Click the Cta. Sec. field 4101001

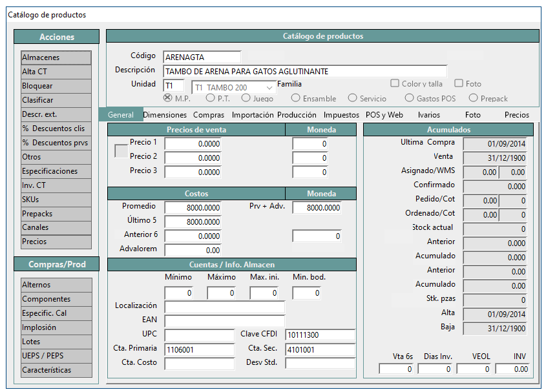coord(320,349)
